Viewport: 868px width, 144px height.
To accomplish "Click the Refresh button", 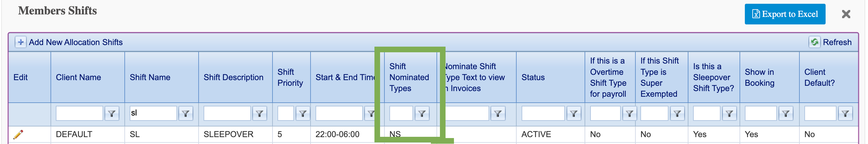I will (x=831, y=42).
